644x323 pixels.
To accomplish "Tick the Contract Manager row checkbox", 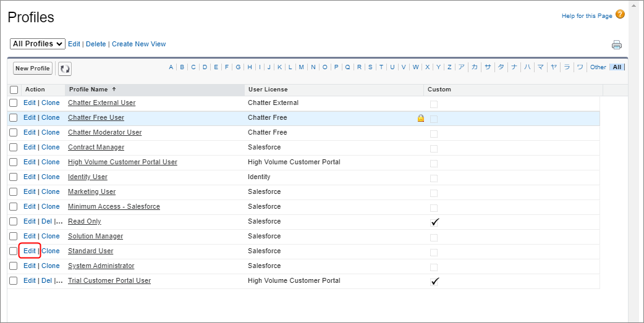I will point(14,147).
